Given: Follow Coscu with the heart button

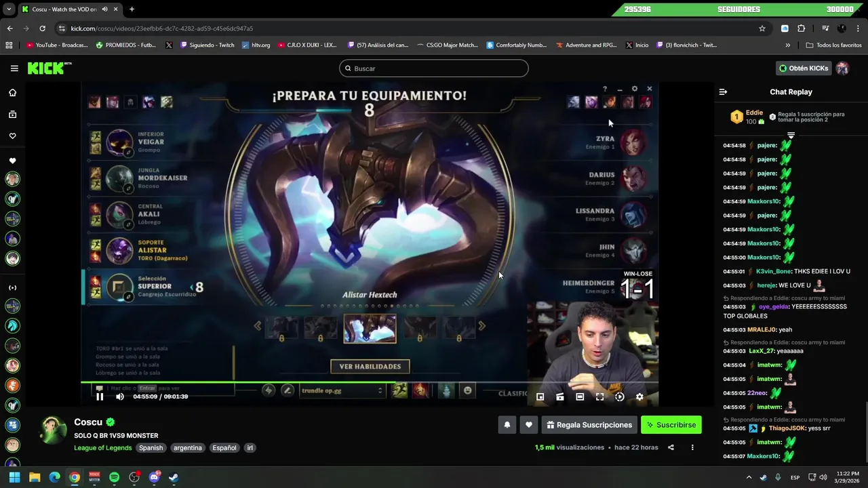Looking at the screenshot, I should 529,425.
